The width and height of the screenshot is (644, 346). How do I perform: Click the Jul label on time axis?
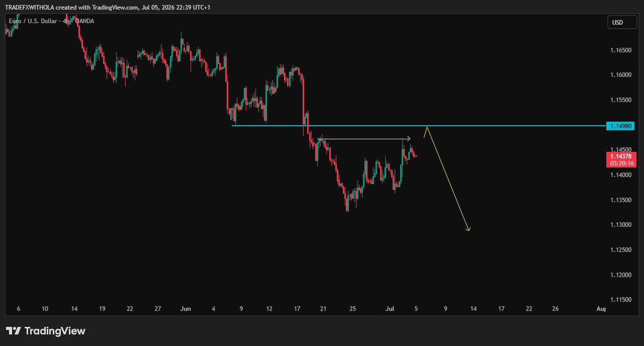coord(390,308)
